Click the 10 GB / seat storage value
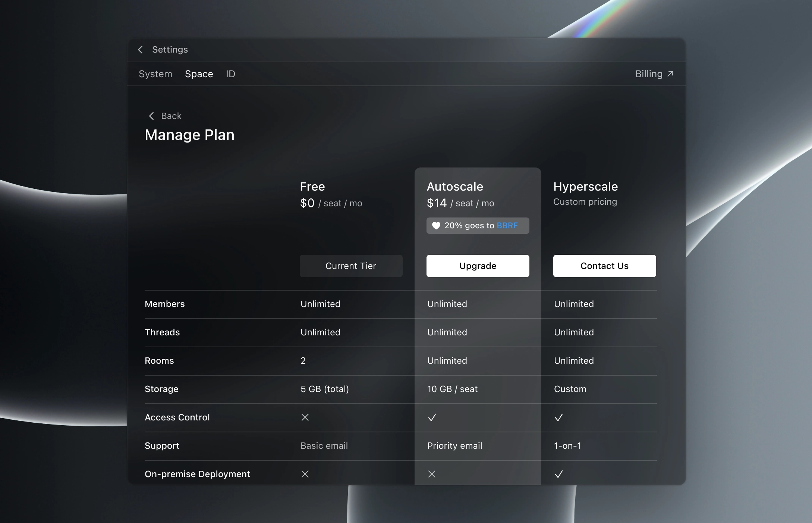The image size is (812, 523). [x=452, y=389]
